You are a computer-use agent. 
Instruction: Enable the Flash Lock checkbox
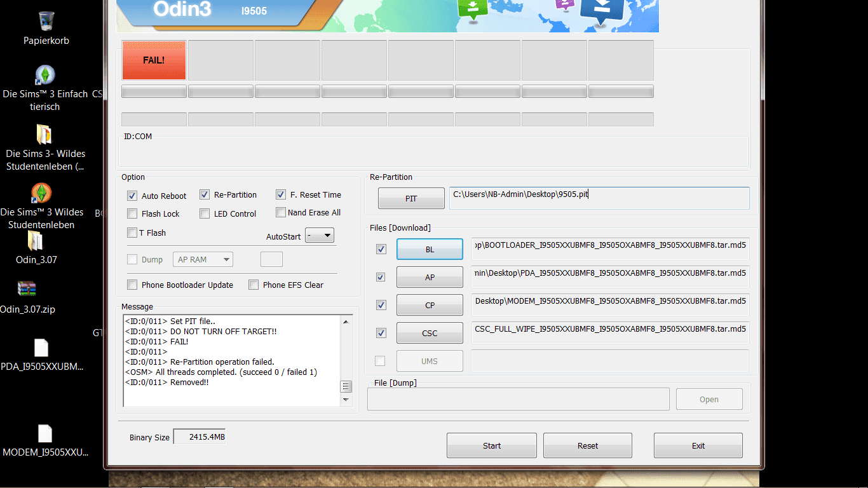pos(132,213)
